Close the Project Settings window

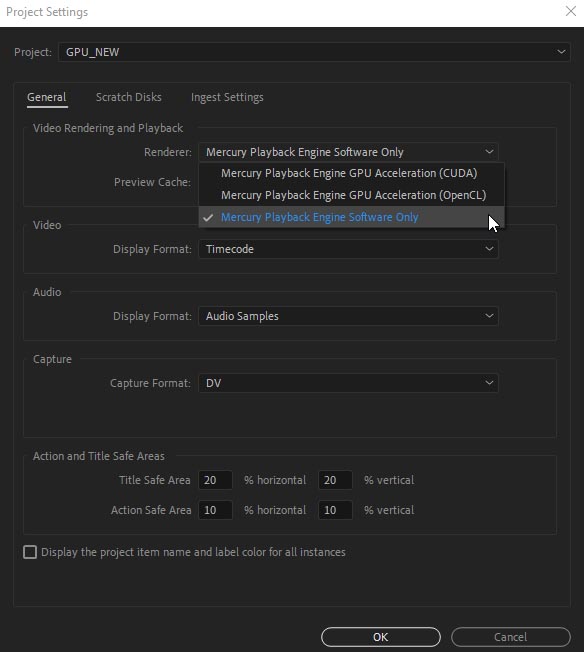pyautogui.click(x=571, y=11)
